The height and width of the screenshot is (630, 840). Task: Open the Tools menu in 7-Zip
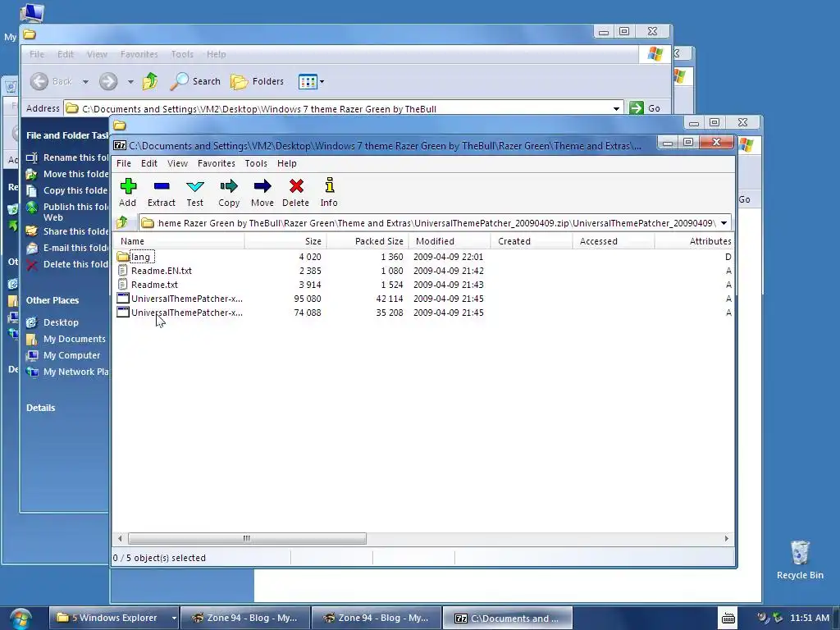(x=256, y=163)
